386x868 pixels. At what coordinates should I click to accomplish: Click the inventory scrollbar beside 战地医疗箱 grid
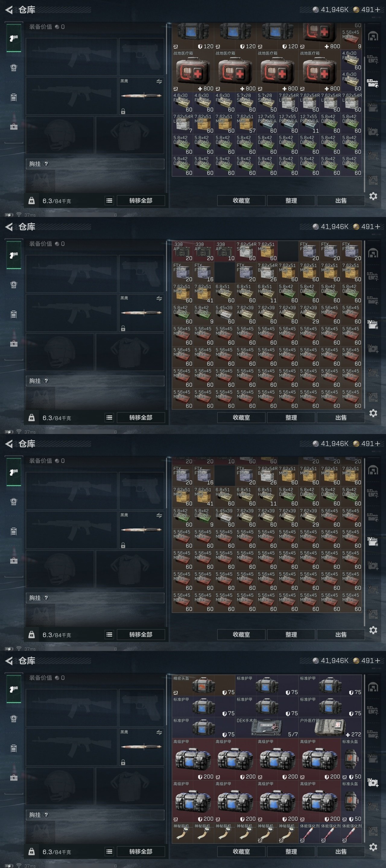click(364, 108)
